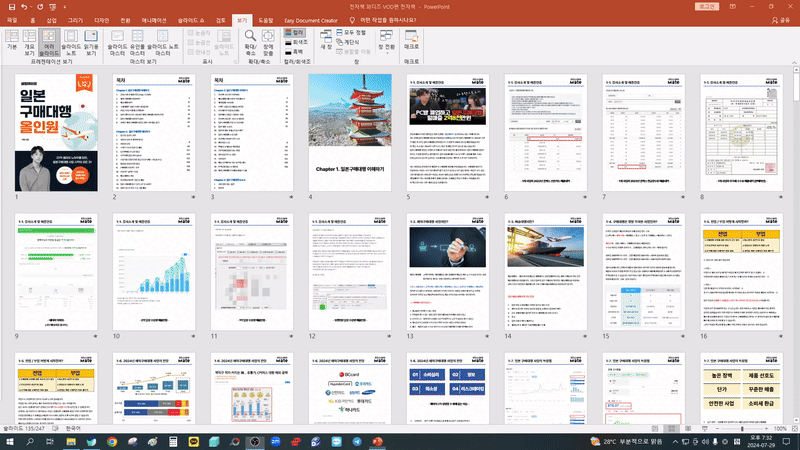Image resolution: width=800 pixels, height=450 pixels.
Task: Click 창에 맞춤 fit to window
Action: tap(269, 40)
